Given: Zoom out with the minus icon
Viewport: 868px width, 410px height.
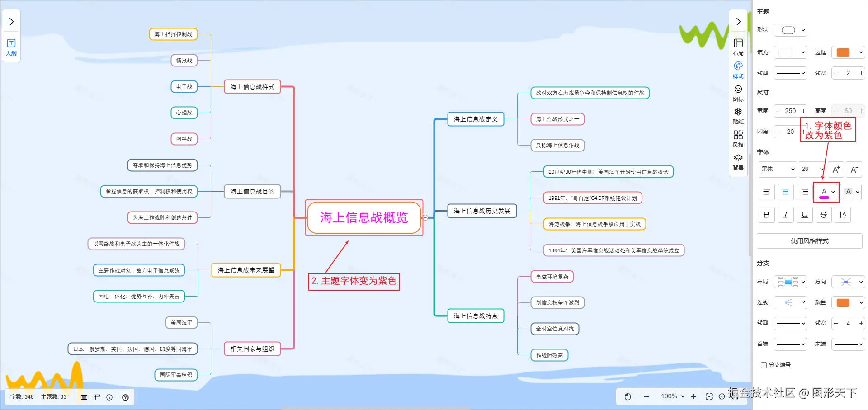Looking at the screenshot, I should click(646, 396).
